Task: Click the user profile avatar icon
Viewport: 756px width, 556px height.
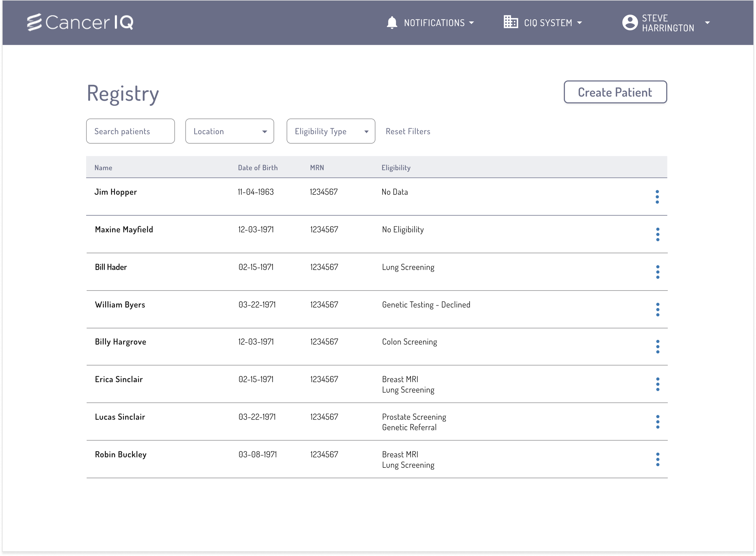Action: (x=629, y=23)
